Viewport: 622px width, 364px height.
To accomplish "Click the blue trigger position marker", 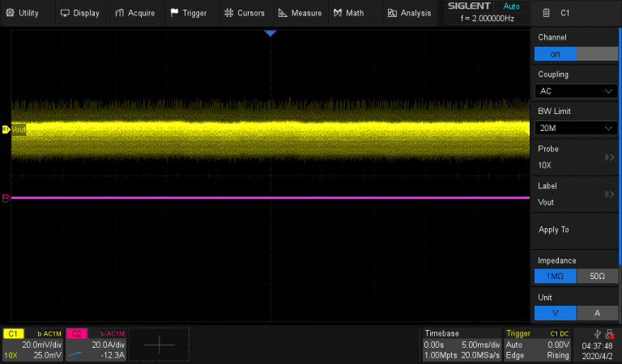I will pos(271,33).
